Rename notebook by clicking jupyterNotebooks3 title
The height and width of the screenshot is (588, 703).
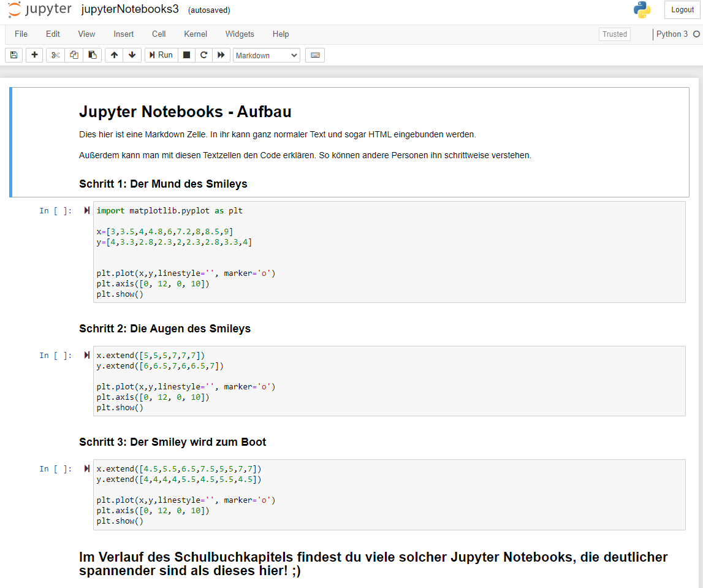(x=130, y=10)
